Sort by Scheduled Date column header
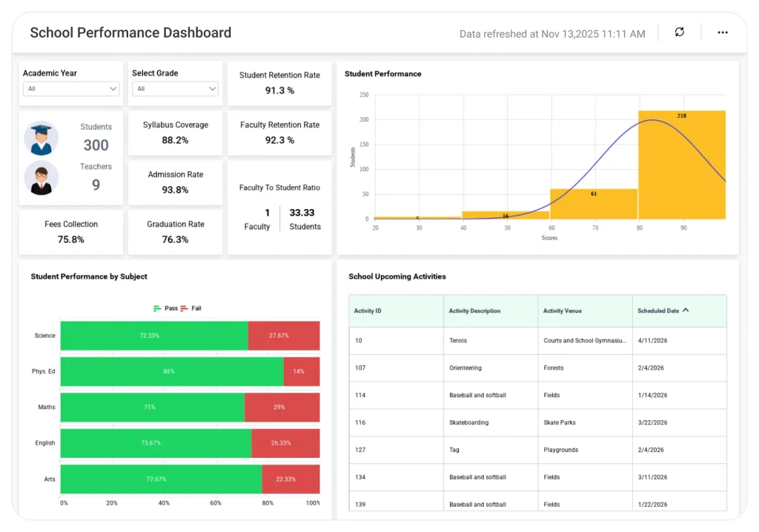The height and width of the screenshot is (532, 759). click(679, 310)
